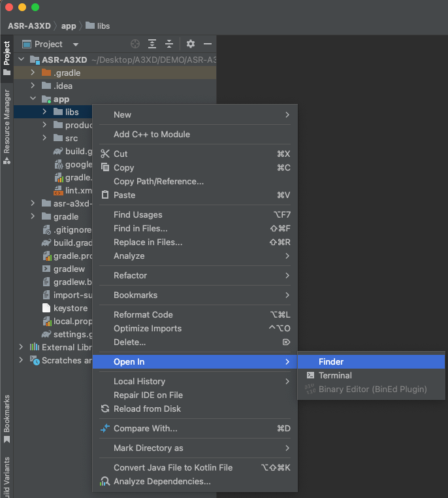Select the keystore file in project tree
The width and height of the screenshot is (448, 498).
[x=70, y=308]
